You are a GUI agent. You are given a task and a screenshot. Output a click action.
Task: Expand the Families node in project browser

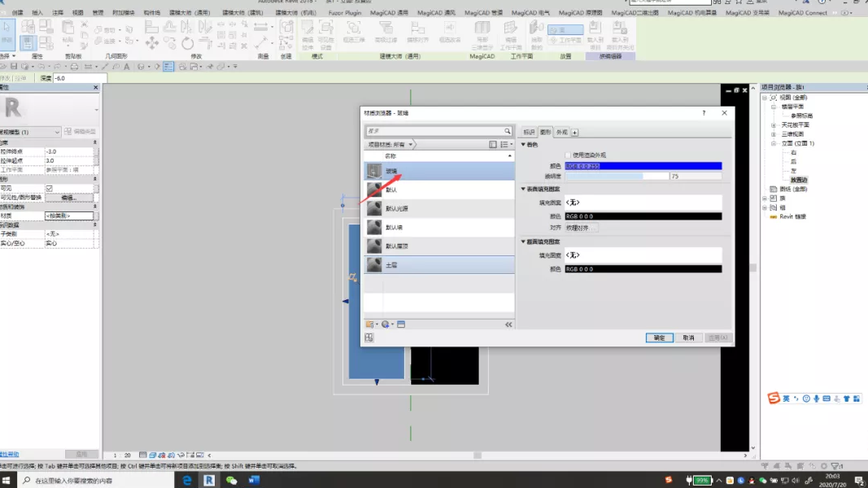coord(765,198)
